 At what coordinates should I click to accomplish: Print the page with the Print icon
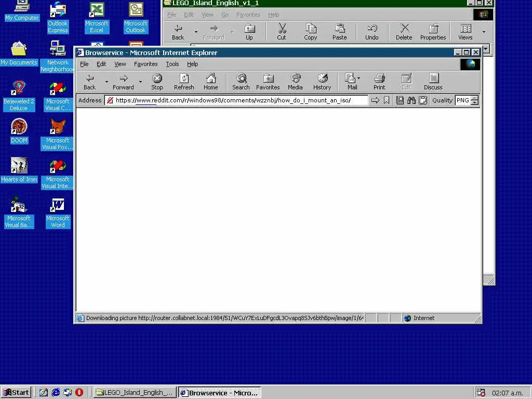click(x=379, y=82)
